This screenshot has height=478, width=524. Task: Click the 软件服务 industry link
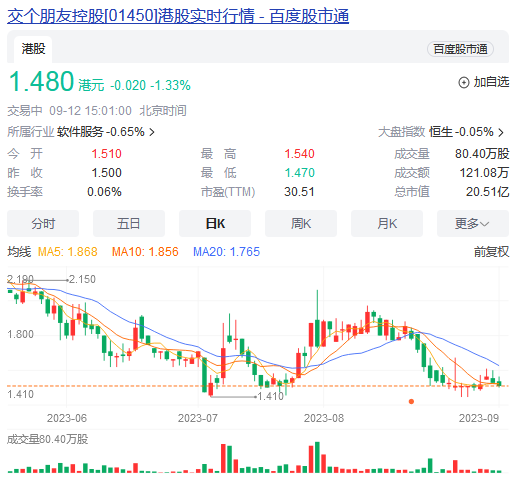tap(80, 132)
